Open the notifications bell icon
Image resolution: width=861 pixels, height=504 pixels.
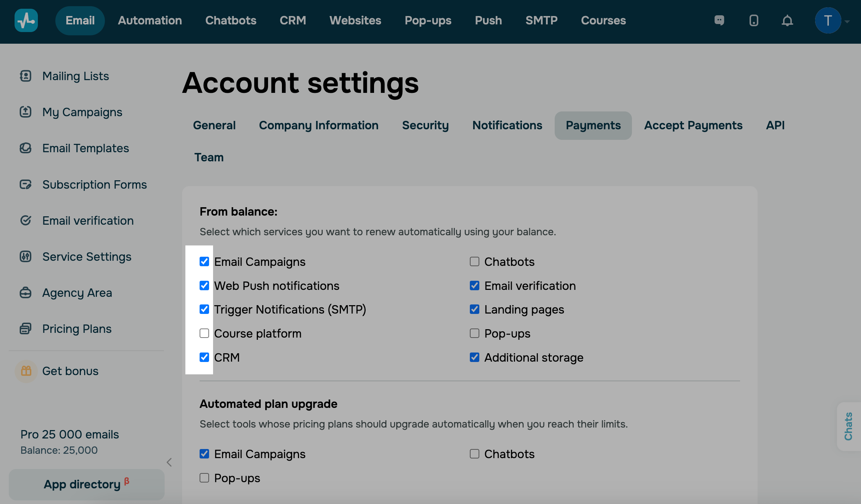tap(787, 21)
